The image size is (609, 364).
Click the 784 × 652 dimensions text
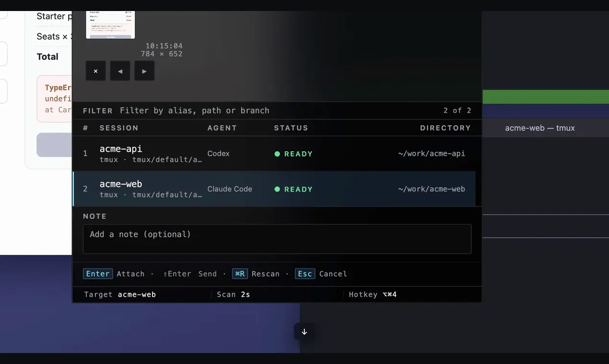[x=162, y=54]
